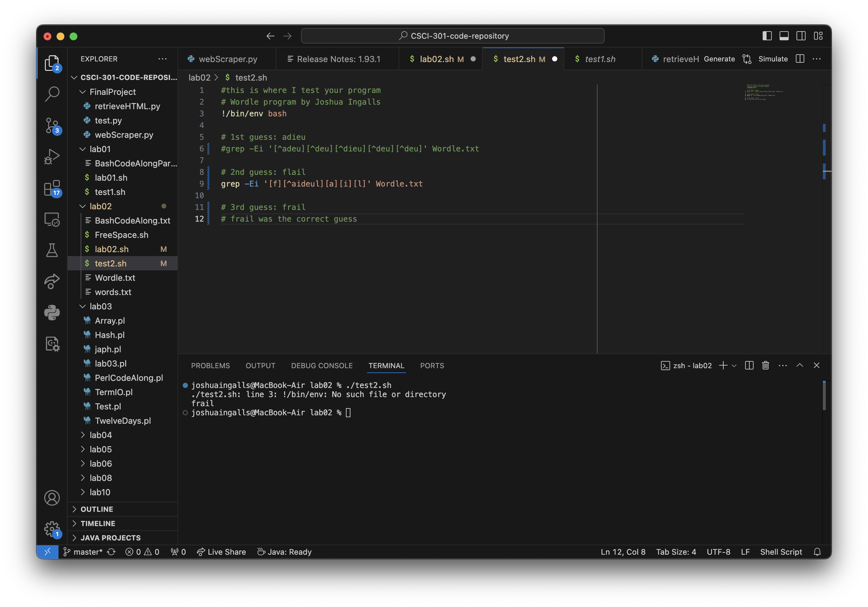Click UTF-8 encoding in status bar

coord(718,552)
